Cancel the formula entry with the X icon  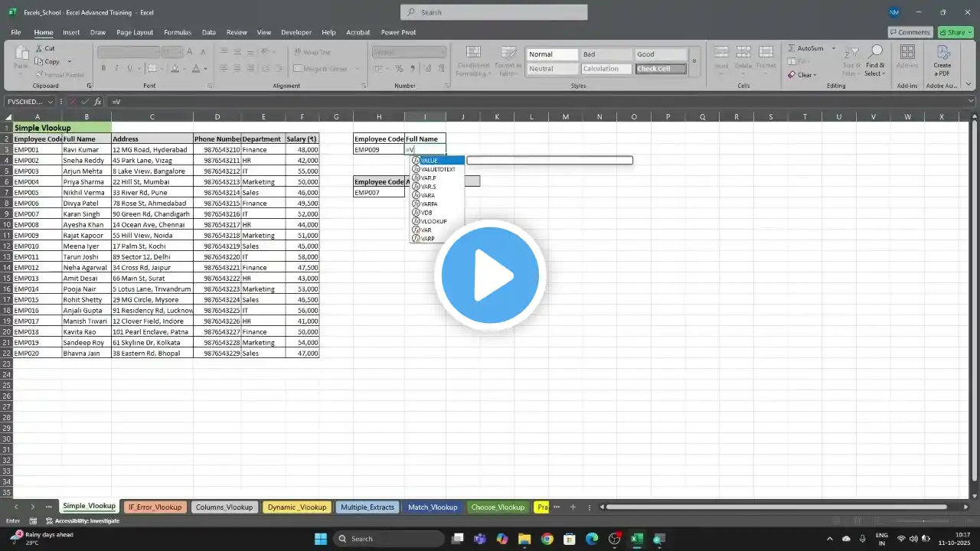pyautogui.click(x=73, y=102)
